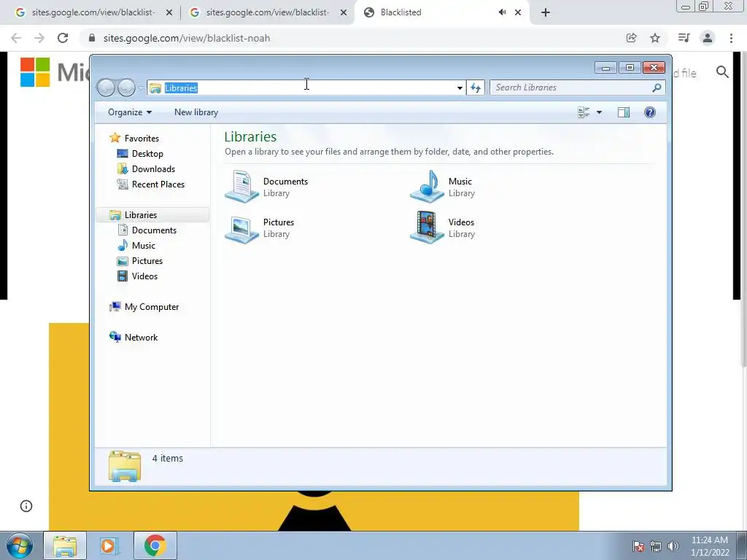Click the Explorer forward navigation button

coord(126,87)
